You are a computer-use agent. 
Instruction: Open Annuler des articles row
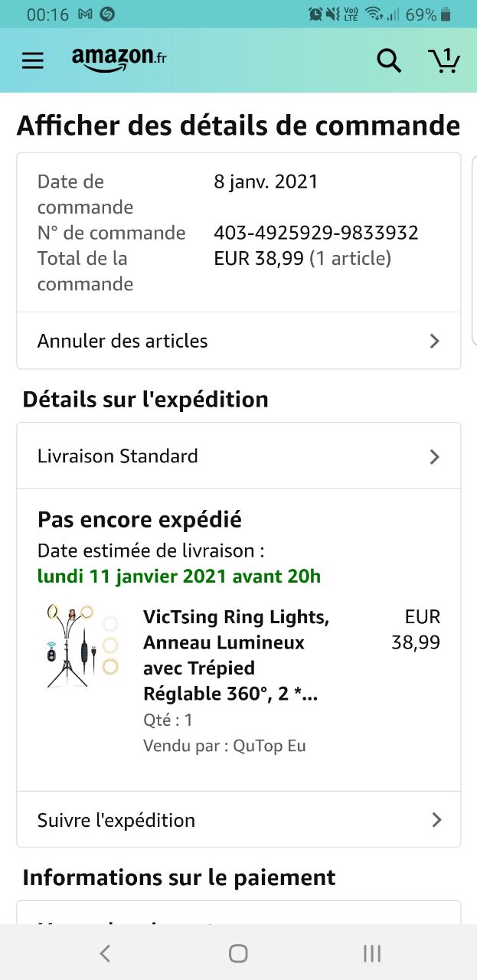click(123, 341)
